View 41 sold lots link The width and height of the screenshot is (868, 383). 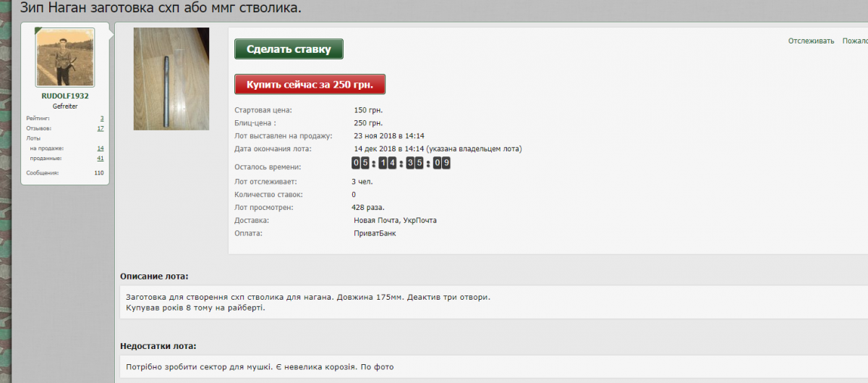point(101,158)
